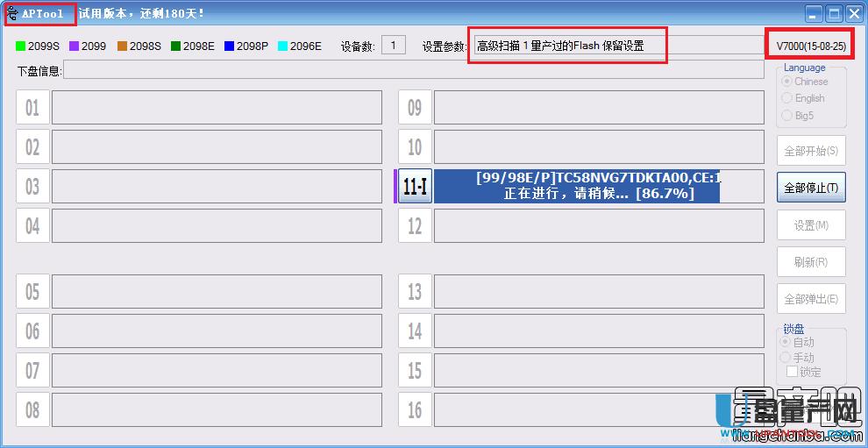This screenshot has width=868, height=448.
Task: Click port 13 number button
Action: click(416, 291)
